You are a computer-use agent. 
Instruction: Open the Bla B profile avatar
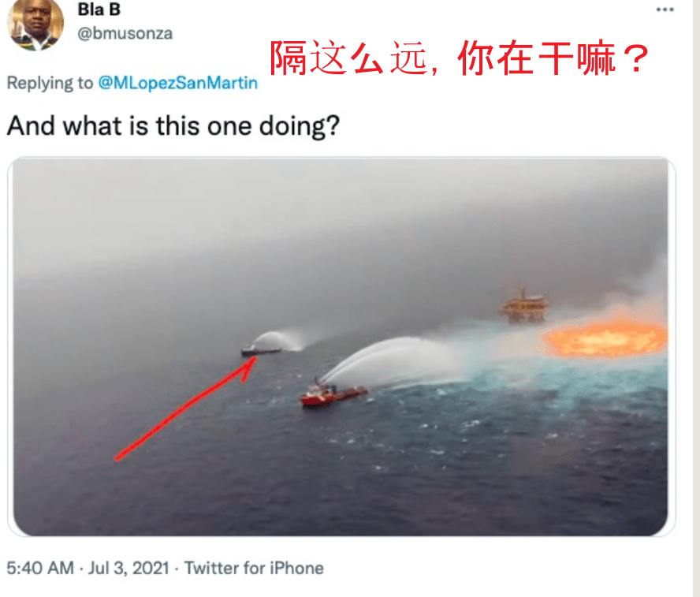coord(35,23)
